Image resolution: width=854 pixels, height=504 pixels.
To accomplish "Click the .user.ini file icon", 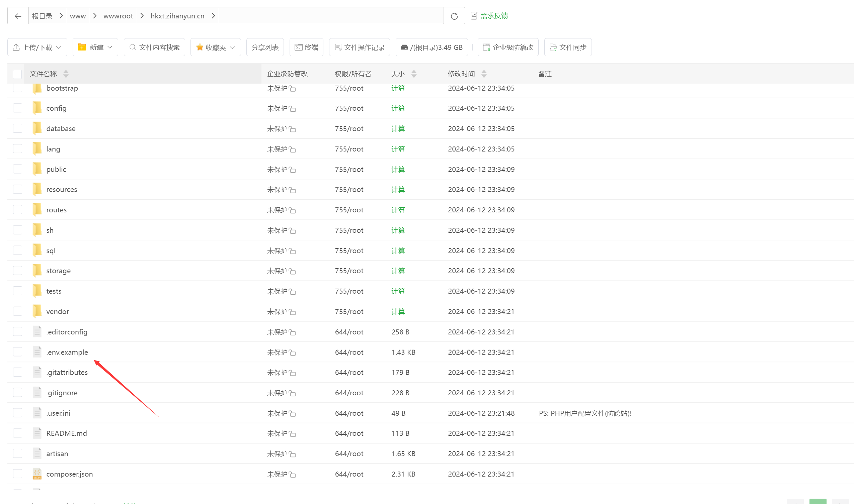I will [x=37, y=413].
